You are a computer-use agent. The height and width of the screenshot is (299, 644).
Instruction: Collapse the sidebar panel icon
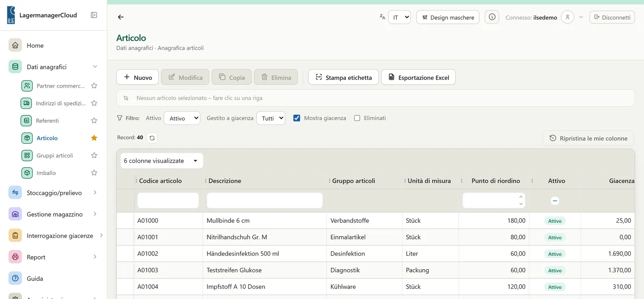coord(94,15)
